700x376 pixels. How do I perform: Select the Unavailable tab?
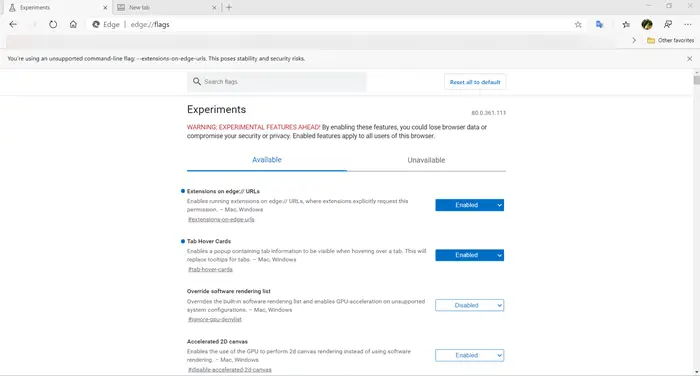click(426, 160)
